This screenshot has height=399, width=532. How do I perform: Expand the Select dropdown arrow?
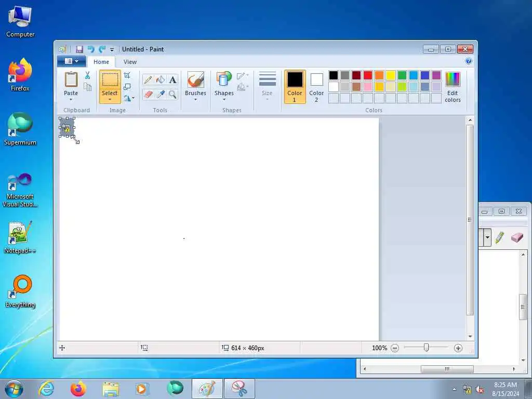(x=110, y=100)
